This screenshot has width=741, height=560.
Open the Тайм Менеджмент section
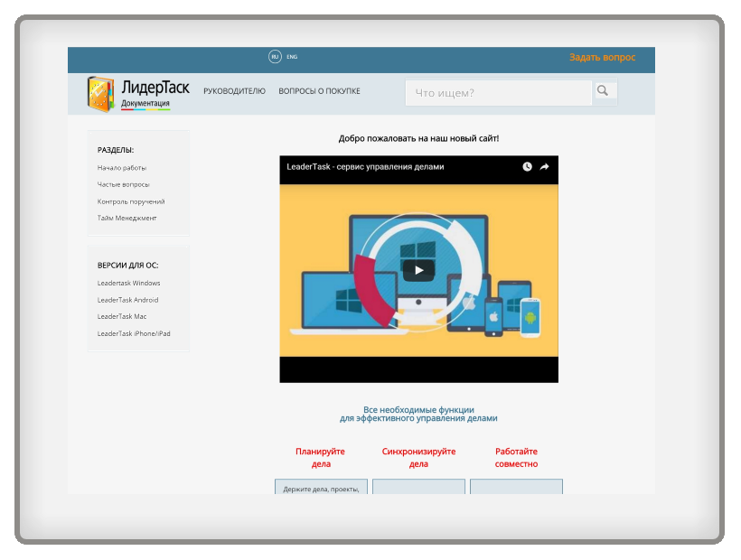127,219
